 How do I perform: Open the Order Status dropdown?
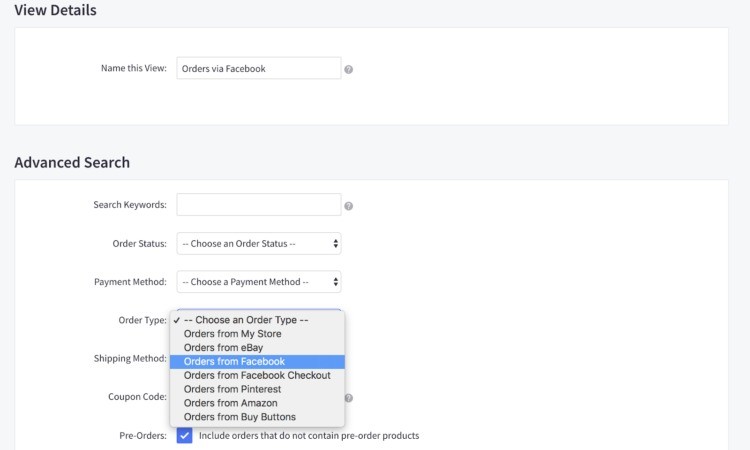[x=259, y=243]
